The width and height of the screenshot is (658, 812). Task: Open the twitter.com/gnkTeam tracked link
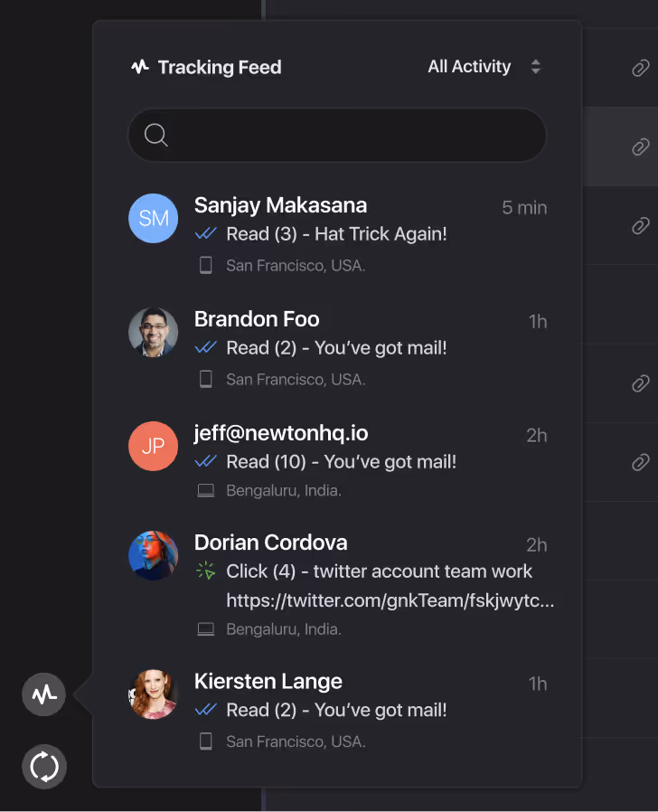click(x=390, y=600)
